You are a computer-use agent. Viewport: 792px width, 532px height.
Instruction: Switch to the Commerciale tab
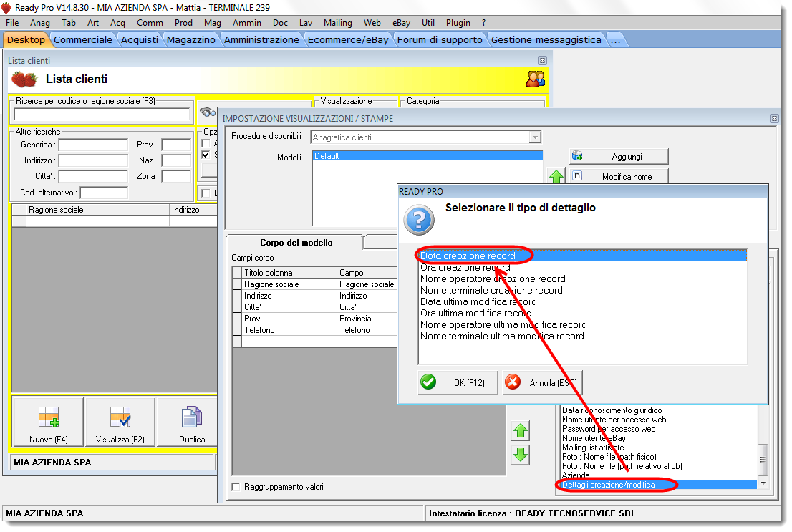coord(83,40)
